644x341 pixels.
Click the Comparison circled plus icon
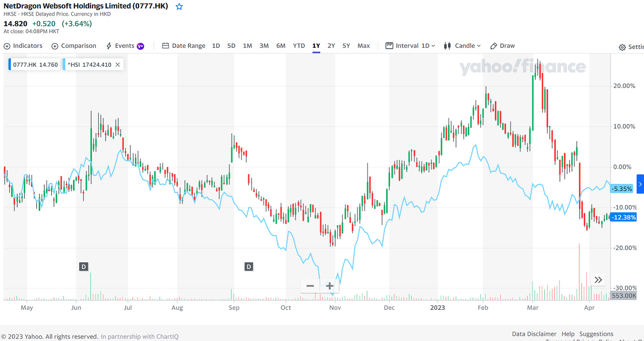tap(55, 46)
